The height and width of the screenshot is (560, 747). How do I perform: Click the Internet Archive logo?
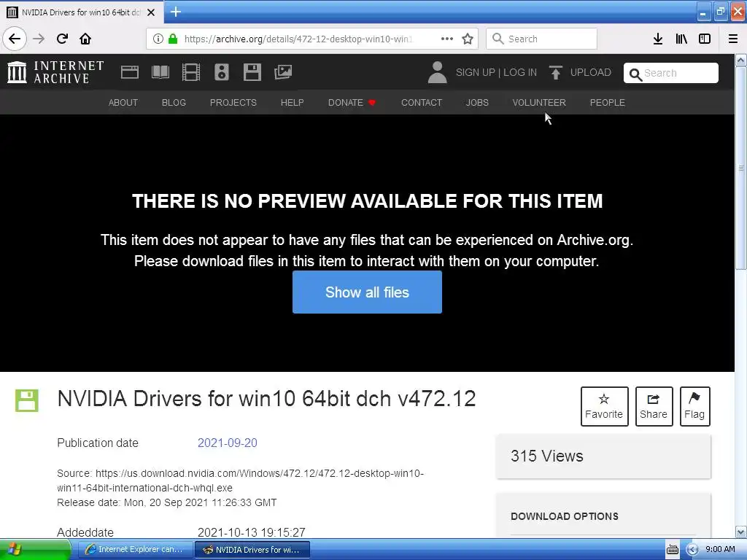pos(55,72)
